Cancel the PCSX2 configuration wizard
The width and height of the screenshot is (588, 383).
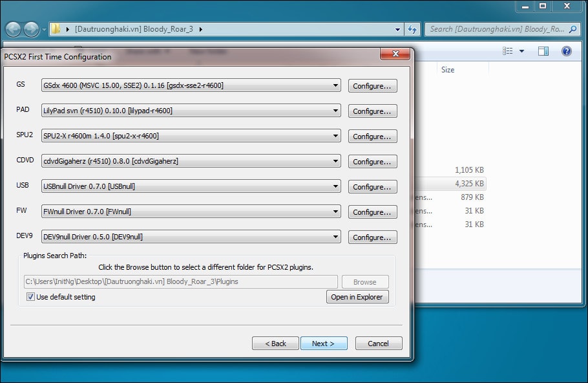(x=379, y=343)
